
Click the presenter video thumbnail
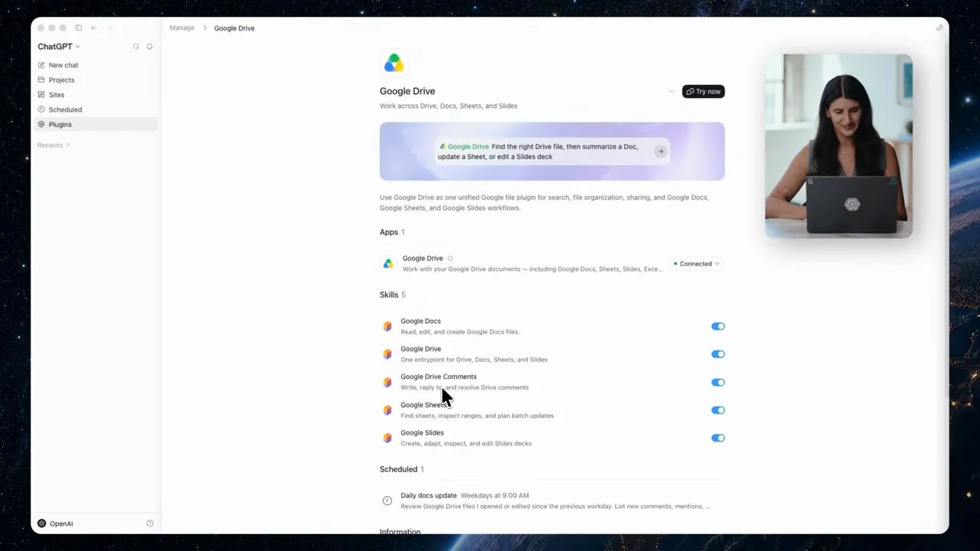pyautogui.click(x=838, y=146)
